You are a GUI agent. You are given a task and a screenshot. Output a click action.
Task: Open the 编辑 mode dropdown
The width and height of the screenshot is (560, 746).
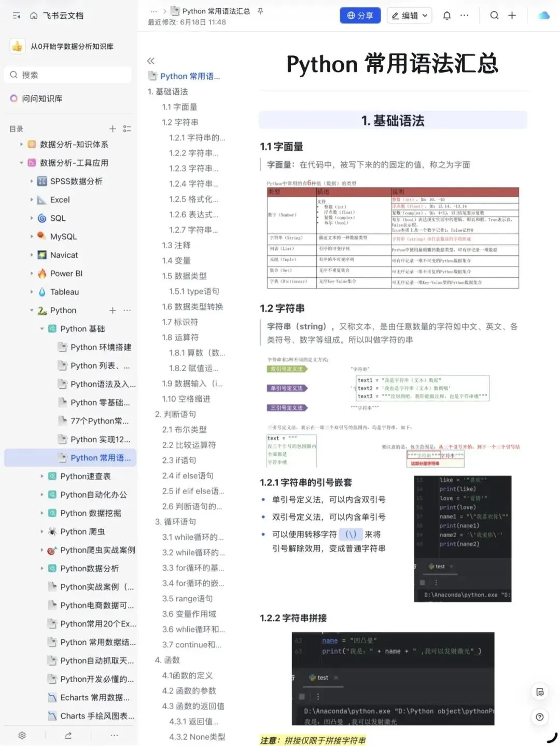point(410,16)
